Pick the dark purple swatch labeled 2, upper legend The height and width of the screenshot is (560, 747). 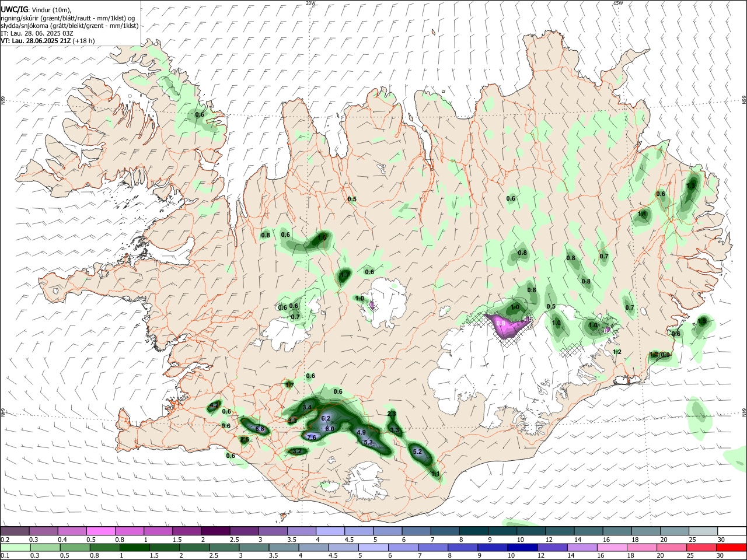point(215,531)
